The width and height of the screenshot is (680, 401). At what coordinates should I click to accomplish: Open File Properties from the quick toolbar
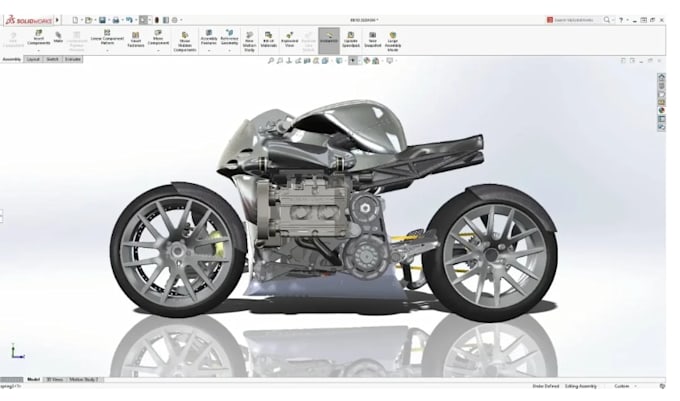(x=166, y=20)
